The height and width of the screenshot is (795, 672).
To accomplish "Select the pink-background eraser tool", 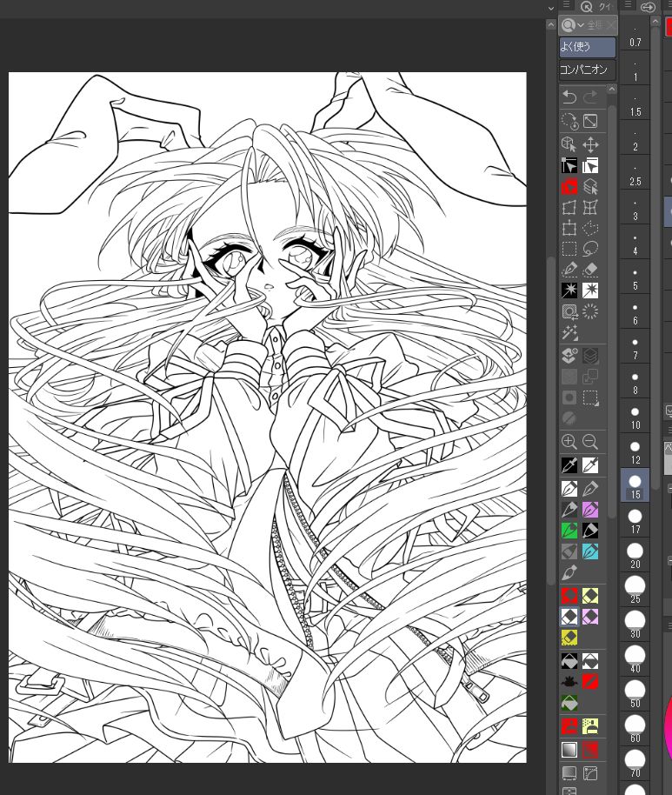I will pos(590,617).
